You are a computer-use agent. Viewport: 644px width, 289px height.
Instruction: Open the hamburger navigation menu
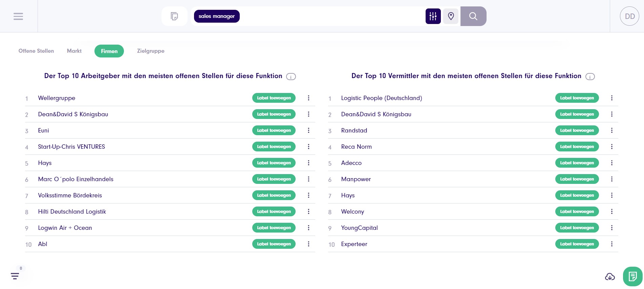(18, 16)
